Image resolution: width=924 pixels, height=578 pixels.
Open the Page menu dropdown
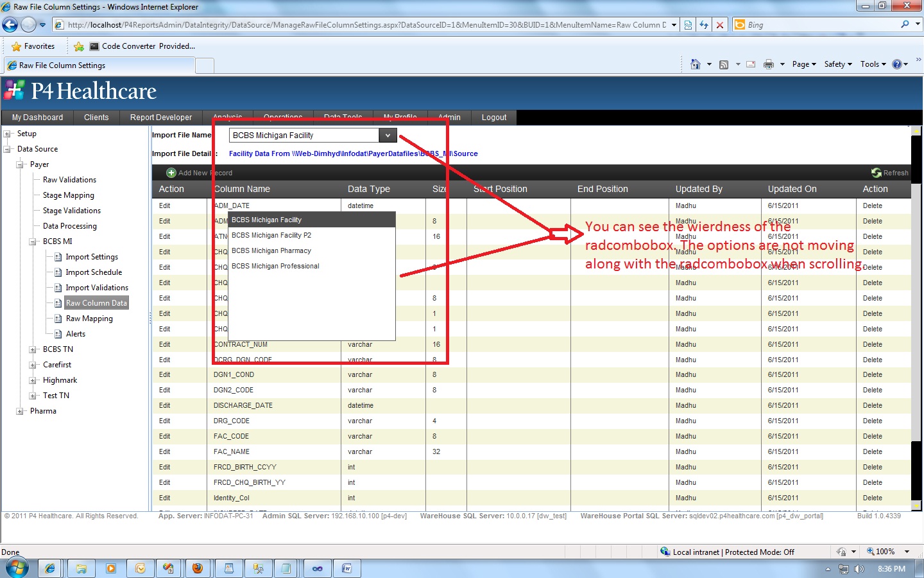pos(804,64)
